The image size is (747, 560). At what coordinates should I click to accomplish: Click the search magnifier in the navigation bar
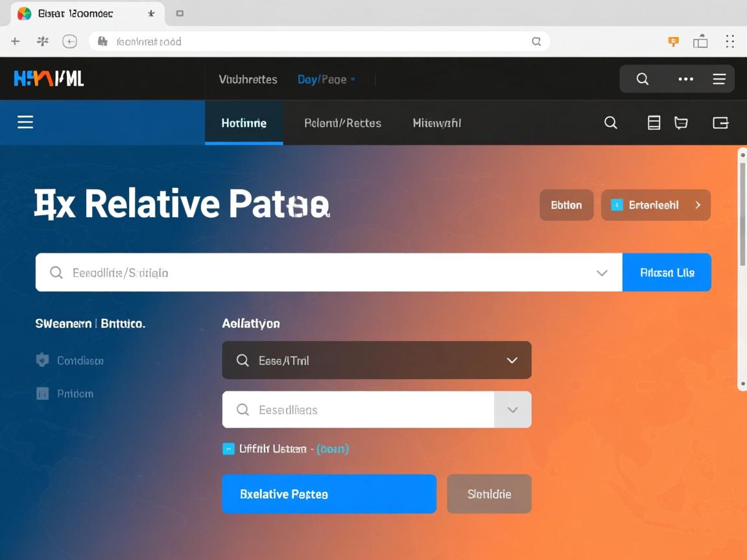click(x=610, y=123)
